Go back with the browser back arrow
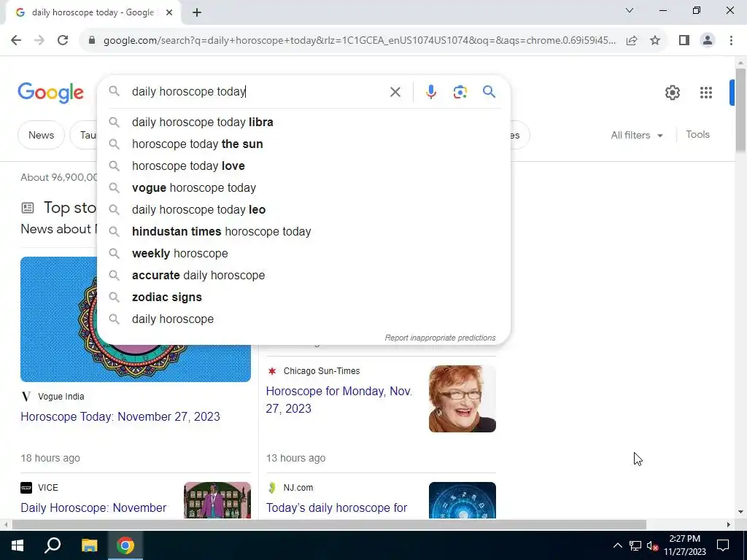The height and width of the screenshot is (560, 747). tap(16, 41)
